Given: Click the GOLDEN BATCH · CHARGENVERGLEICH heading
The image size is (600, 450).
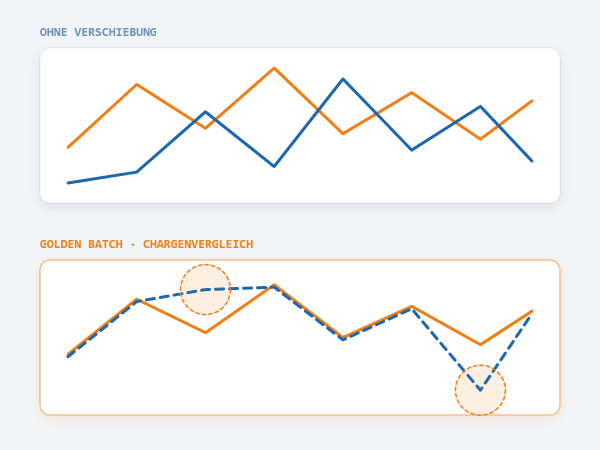Looking at the screenshot, I should point(147,244).
